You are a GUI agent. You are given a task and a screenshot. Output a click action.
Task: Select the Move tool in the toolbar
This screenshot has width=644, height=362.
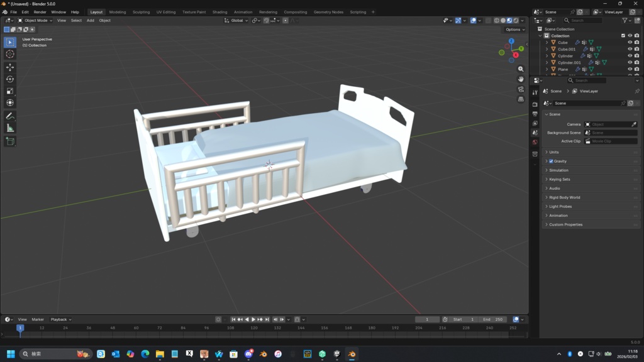click(x=9, y=67)
